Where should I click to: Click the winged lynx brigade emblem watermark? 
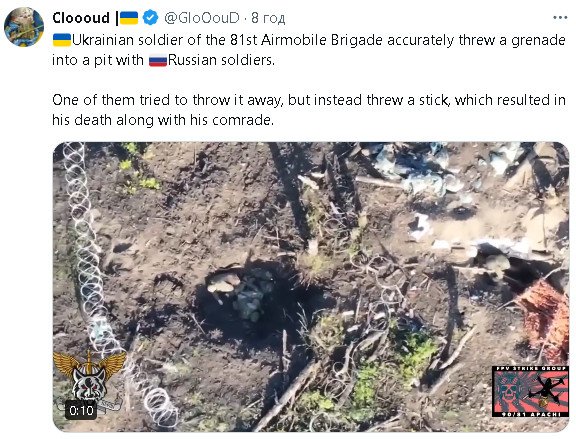pyautogui.click(x=89, y=377)
